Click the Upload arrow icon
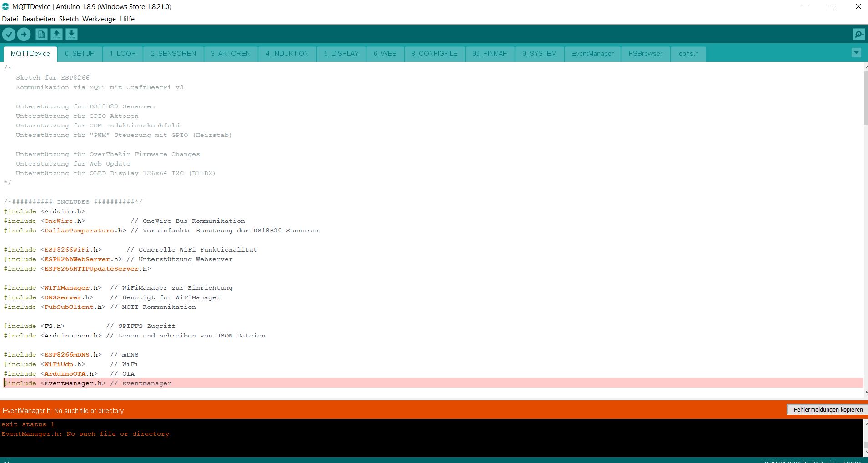The width and height of the screenshot is (868, 463). click(24, 34)
